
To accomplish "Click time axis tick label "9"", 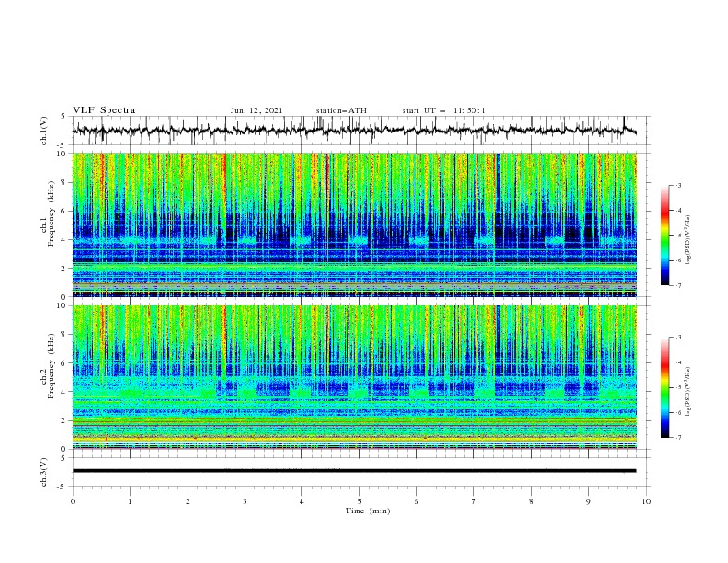I will [588, 501].
